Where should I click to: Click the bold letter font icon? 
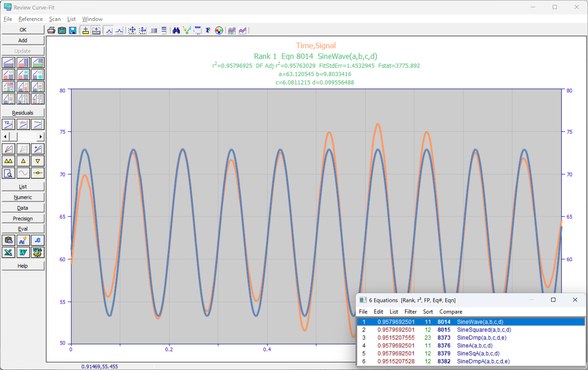(x=208, y=30)
